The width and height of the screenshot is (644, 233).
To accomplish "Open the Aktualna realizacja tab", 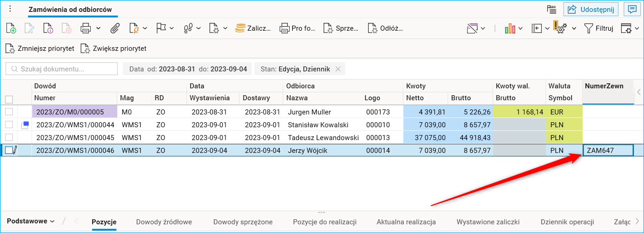I will click(x=406, y=222).
